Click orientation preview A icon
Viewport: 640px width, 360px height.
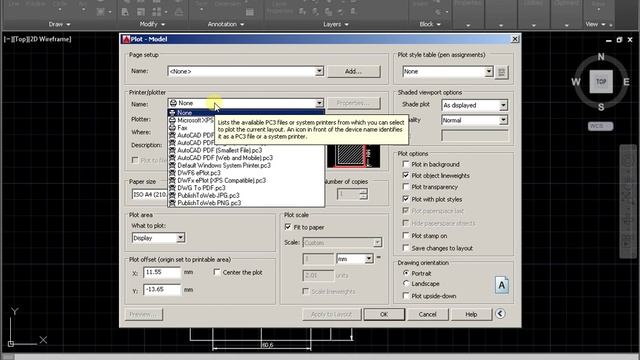point(502,285)
